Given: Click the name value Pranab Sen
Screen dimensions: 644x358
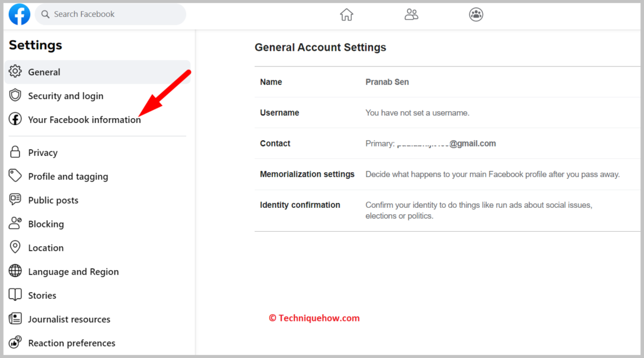Looking at the screenshot, I should [x=387, y=82].
